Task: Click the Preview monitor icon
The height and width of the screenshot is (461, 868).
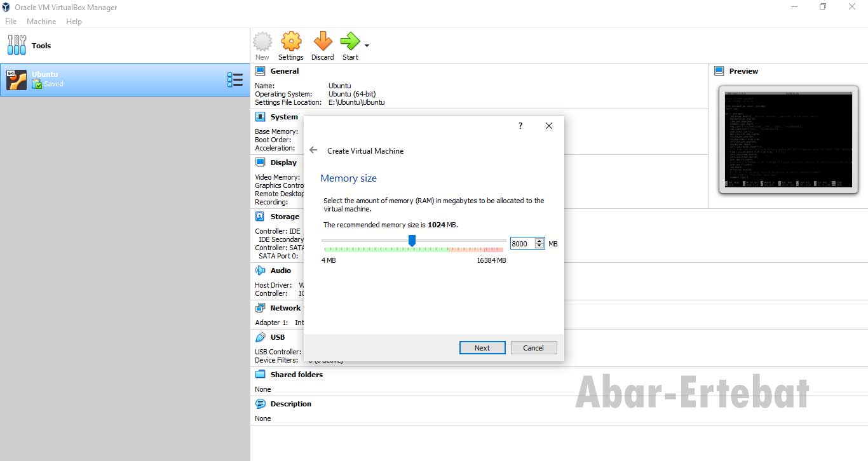Action: tap(719, 71)
